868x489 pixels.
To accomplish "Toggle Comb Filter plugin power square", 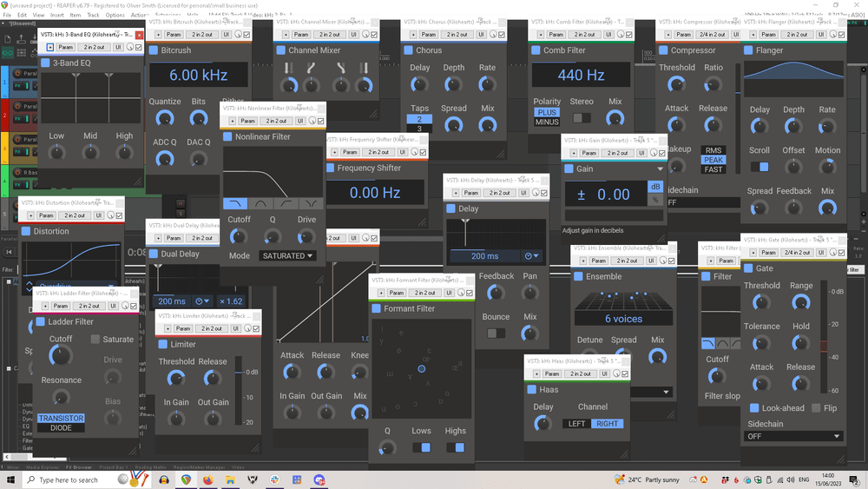I will (x=536, y=50).
